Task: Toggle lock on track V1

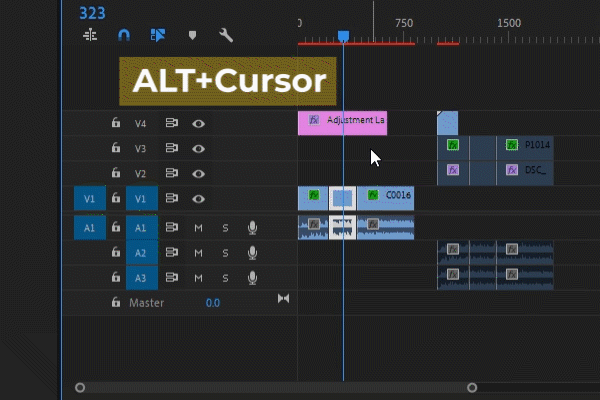Action: (x=116, y=198)
